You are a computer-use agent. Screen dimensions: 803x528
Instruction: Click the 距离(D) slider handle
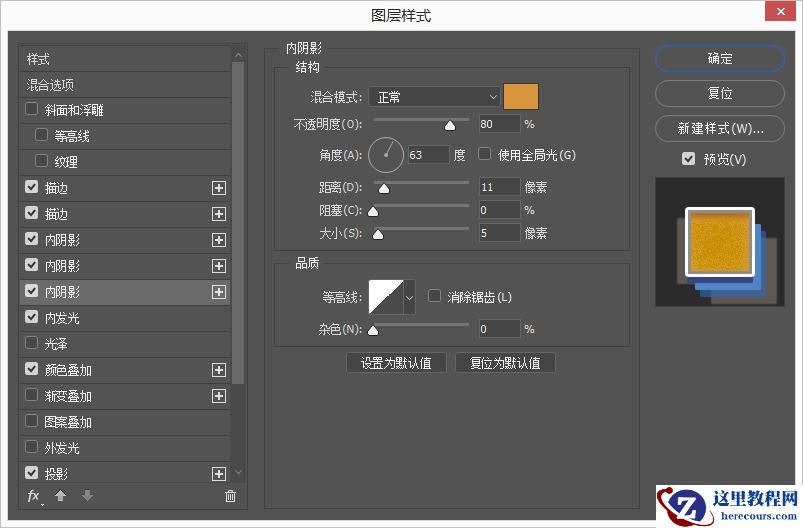point(384,188)
